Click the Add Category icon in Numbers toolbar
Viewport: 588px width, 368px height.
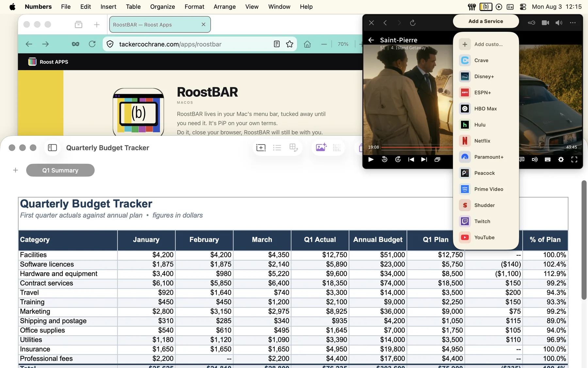261,148
